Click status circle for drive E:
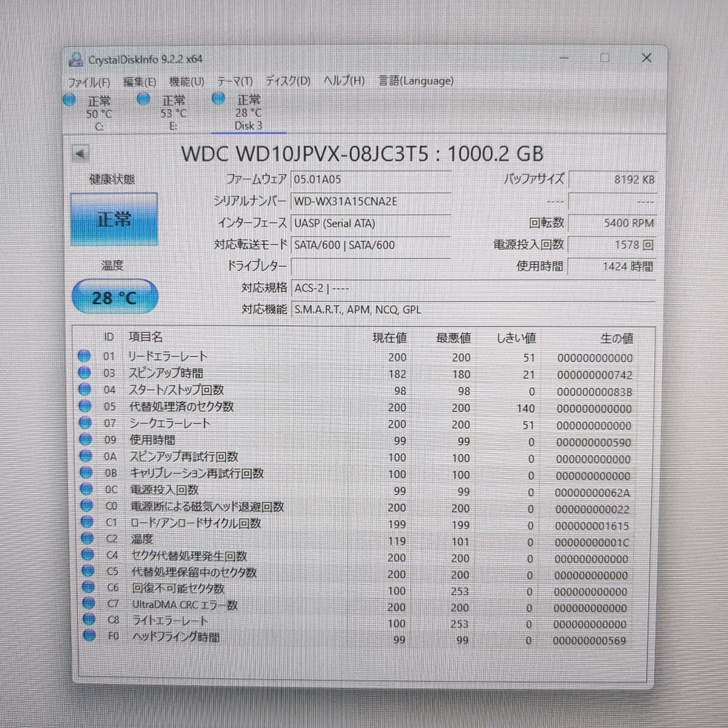This screenshot has width=728, height=728. click(144, 99)
